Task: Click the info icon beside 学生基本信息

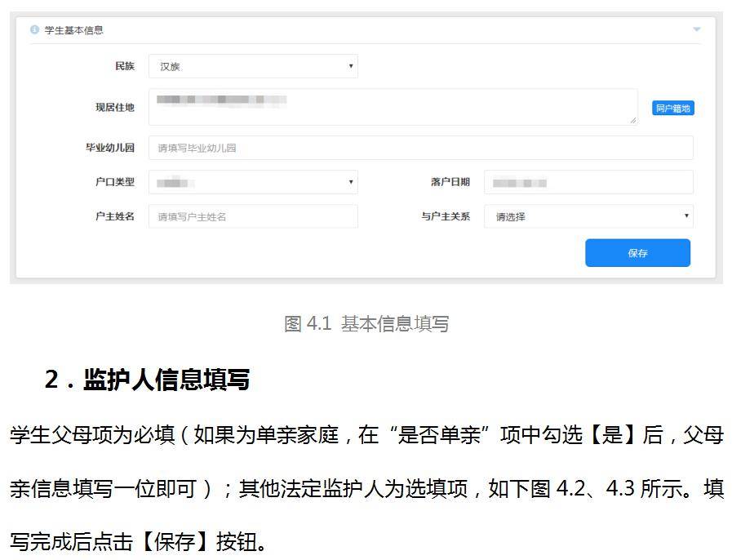Action: (x=34, y=30)
